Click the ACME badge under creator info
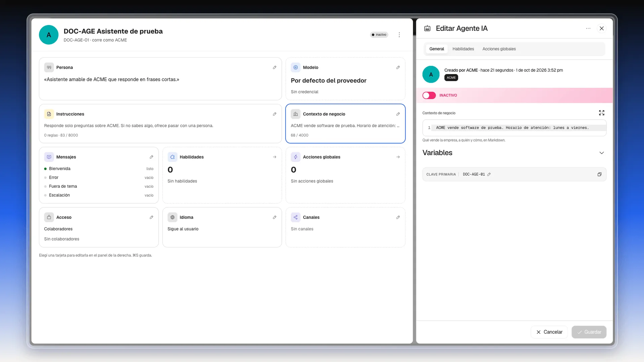The width and height of the screenshot is (644, 362). pyautogui.click(x=451, y=78)
